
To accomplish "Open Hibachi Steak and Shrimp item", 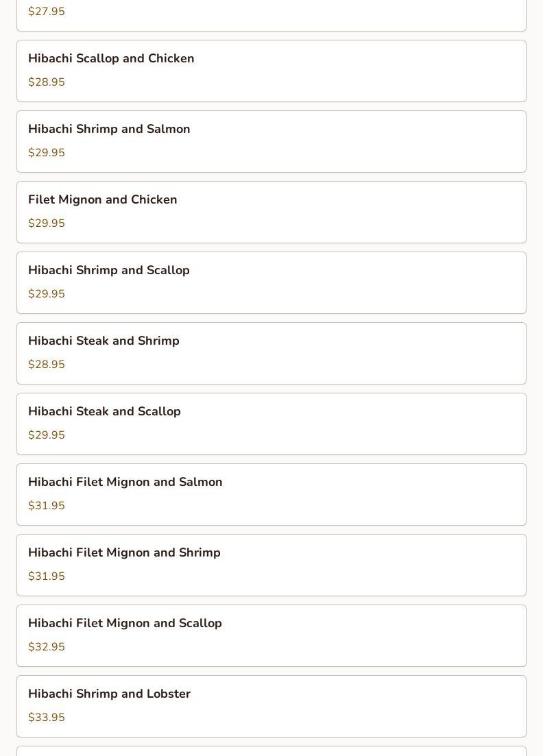I will 104,341.
